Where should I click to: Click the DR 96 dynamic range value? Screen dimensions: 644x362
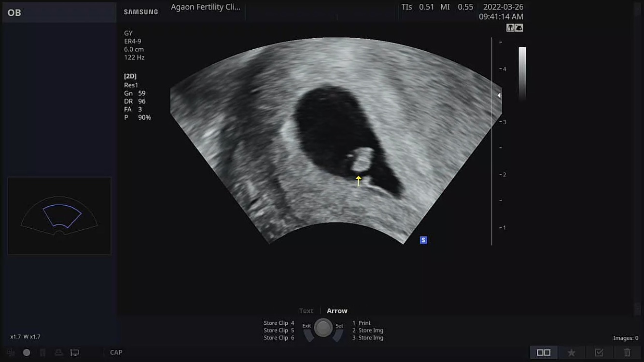[x=135, y=101]
